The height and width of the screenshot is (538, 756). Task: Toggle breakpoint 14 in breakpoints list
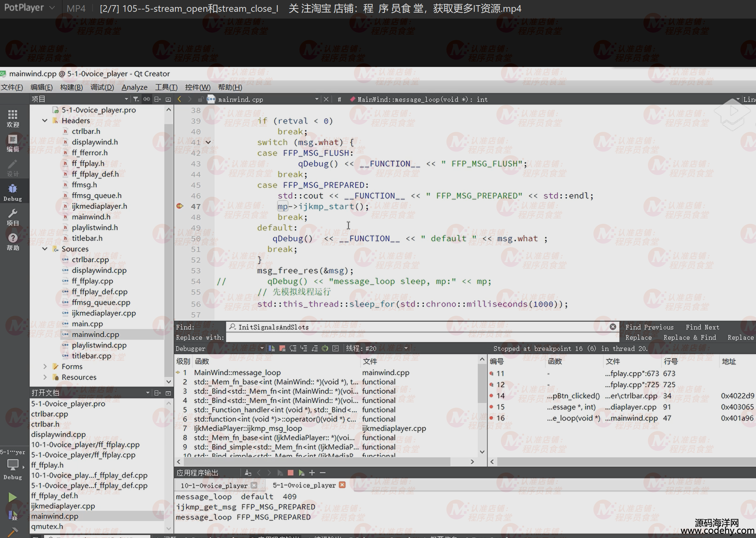click(x=492, y=396)
